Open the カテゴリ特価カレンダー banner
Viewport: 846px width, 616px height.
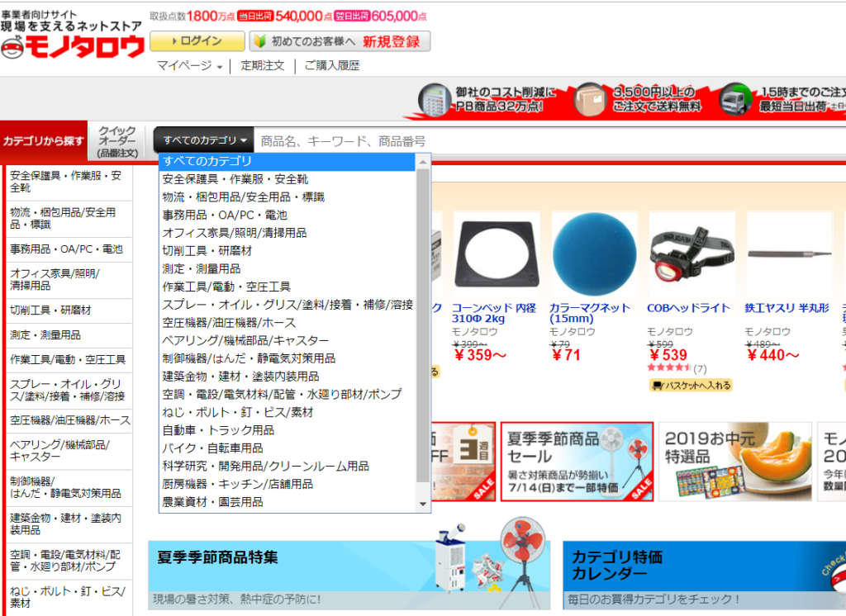pos(704,576)
